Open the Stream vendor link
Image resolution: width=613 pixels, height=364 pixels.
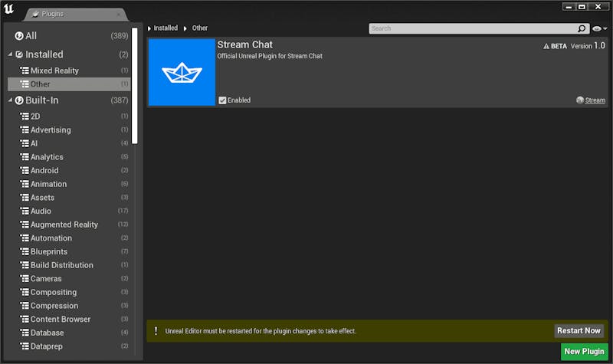(x=595, y=100)
